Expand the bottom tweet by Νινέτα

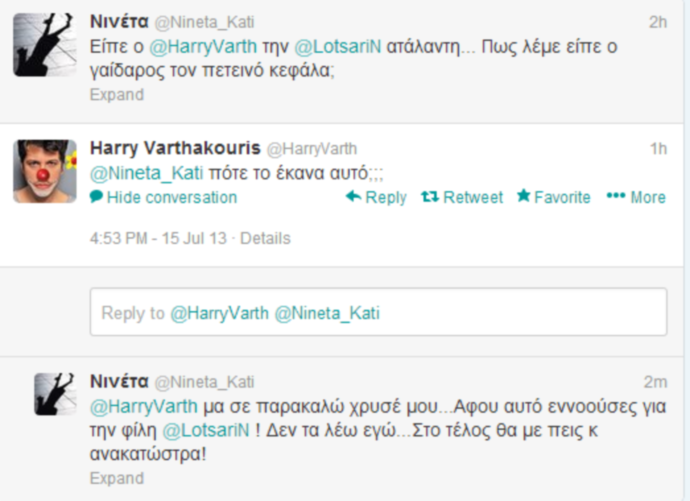pyautogui.click(x=116, y=479)
